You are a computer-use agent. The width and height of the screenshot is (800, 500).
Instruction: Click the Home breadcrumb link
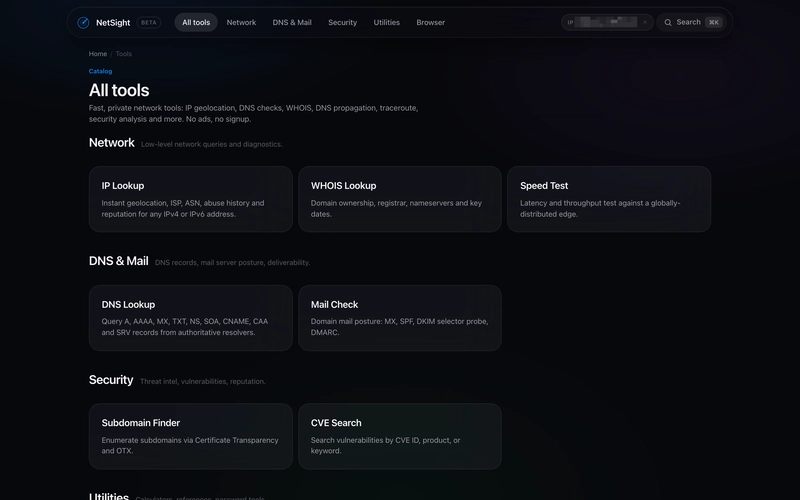(97, 54)
